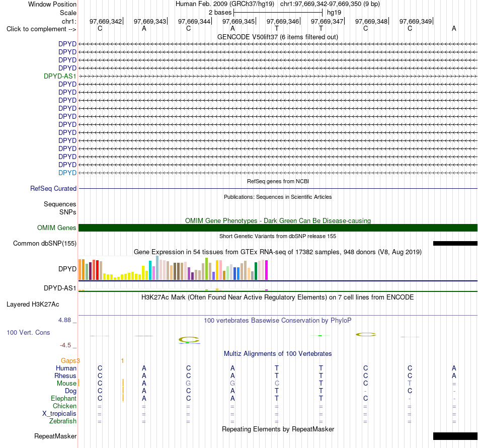Open 'Publications: Sequences in Scientific Articles' title

click(x=278, y=197)
